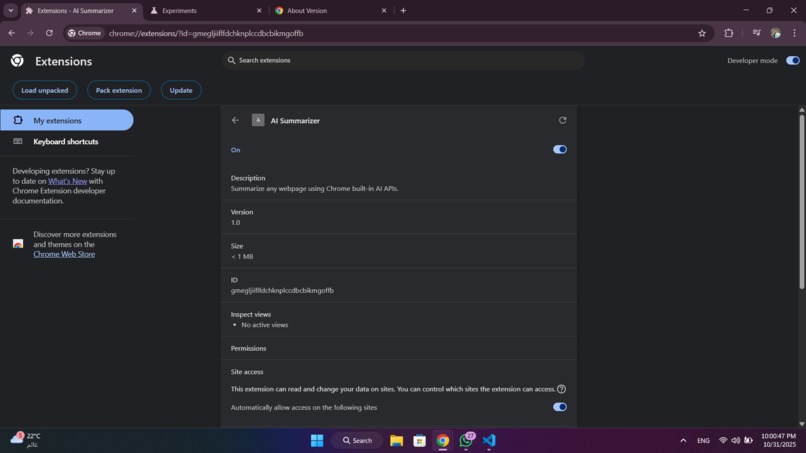Open the Windows Start menu
This screenshot has height=453, width=806.
(317, 441)
